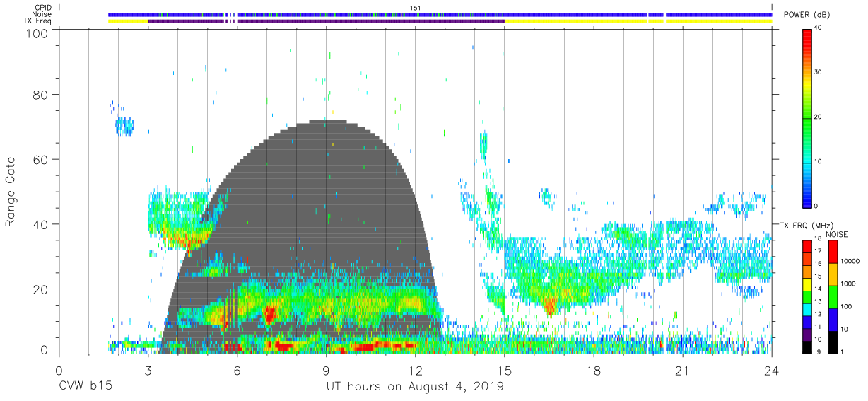
Task: Click the noise scale value 1000
Action: tap(848, 284)
